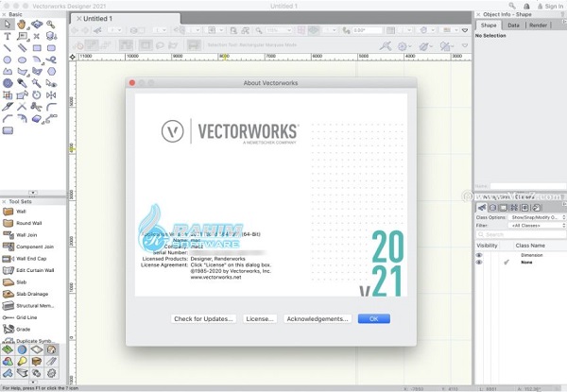Select the Select Similar magic wand tool

[x=37, y=83]
